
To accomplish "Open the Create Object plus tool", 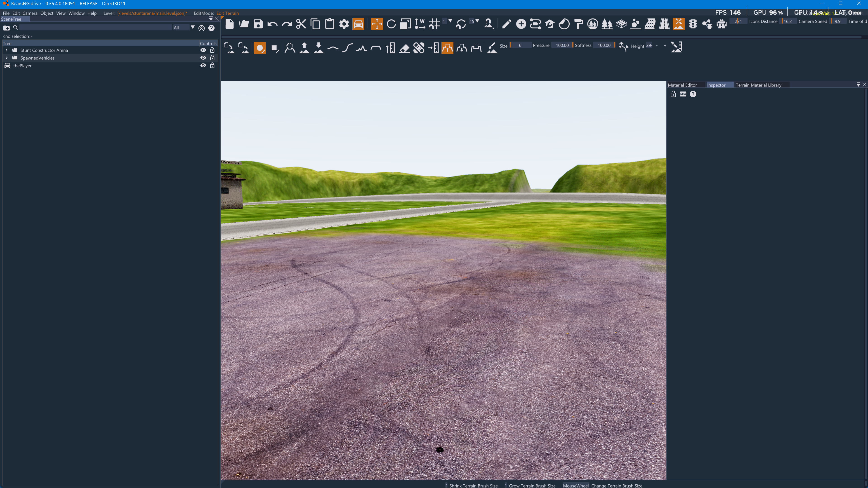I will (x=521, y=24).
